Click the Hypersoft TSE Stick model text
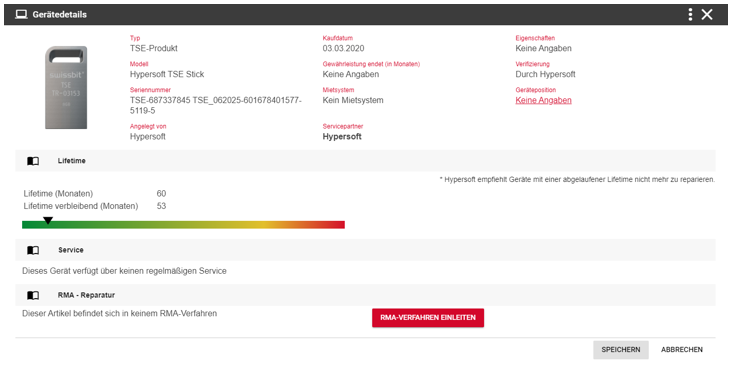Screen dimensions: 734x376 pos(167,74)
